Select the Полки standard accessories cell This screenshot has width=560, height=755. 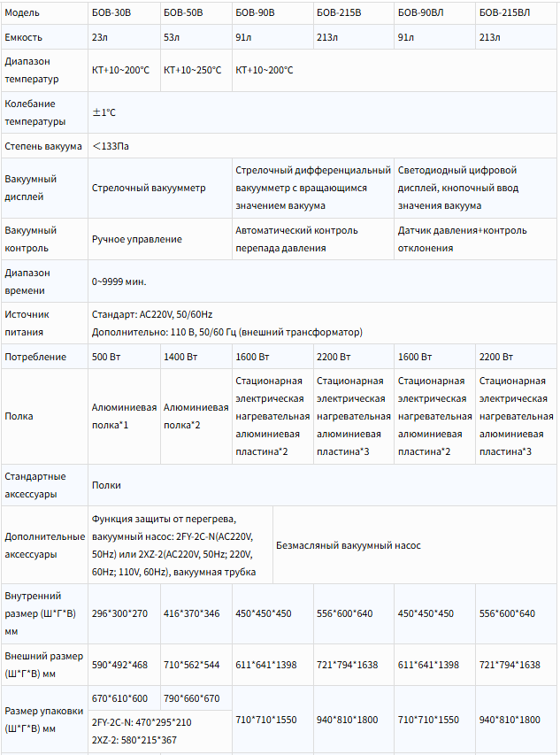point(107,485)
